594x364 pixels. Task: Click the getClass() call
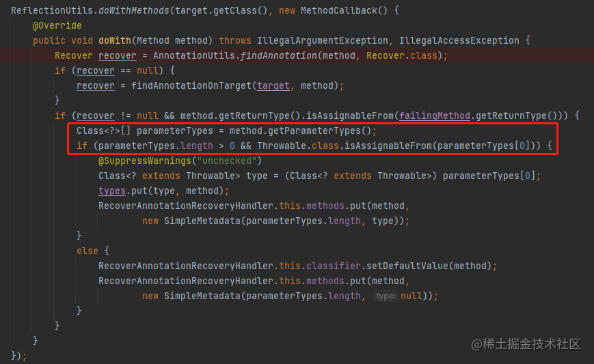pos(241,10)
